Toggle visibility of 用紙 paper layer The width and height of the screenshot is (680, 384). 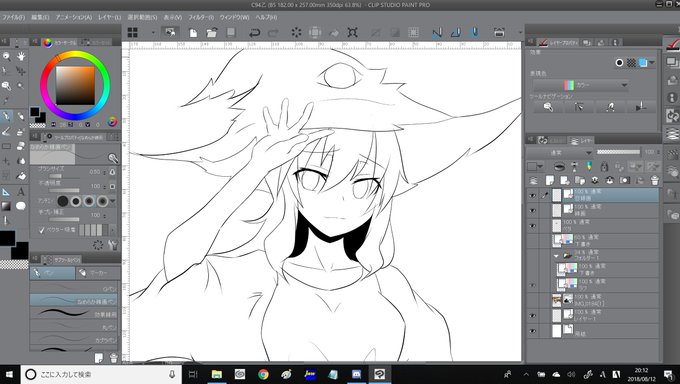pos(533,331)
